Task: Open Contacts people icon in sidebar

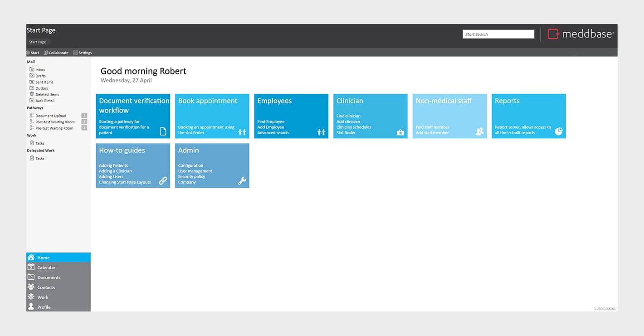Action: [31, 287]
